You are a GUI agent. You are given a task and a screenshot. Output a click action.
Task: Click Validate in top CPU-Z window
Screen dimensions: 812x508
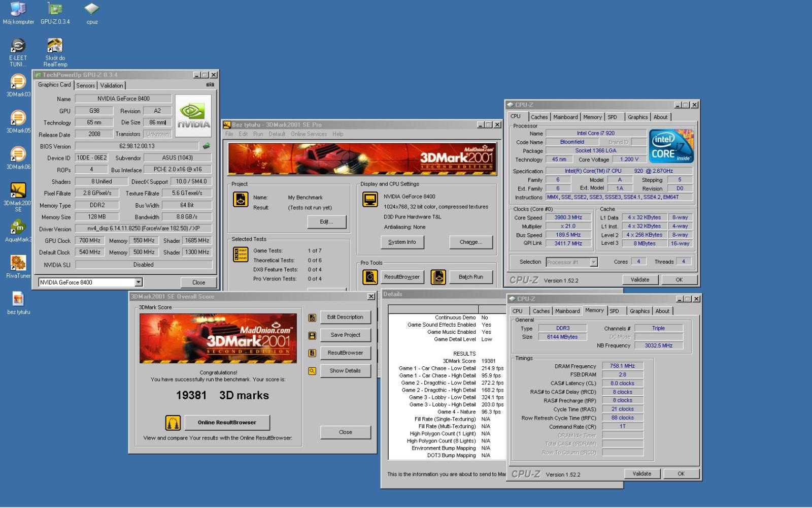point(640,280)
